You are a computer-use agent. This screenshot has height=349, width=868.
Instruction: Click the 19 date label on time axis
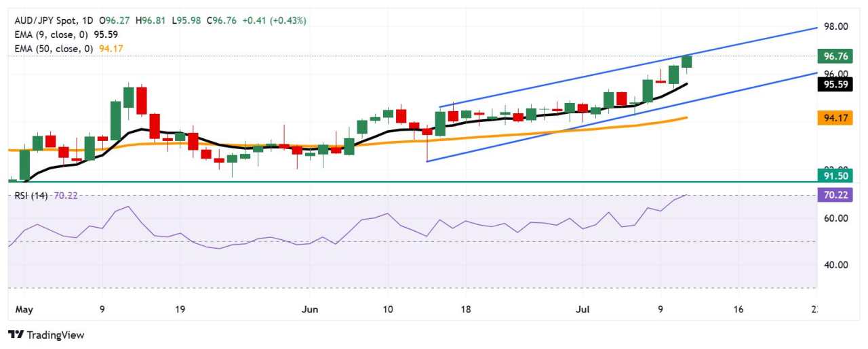point(180,310)
